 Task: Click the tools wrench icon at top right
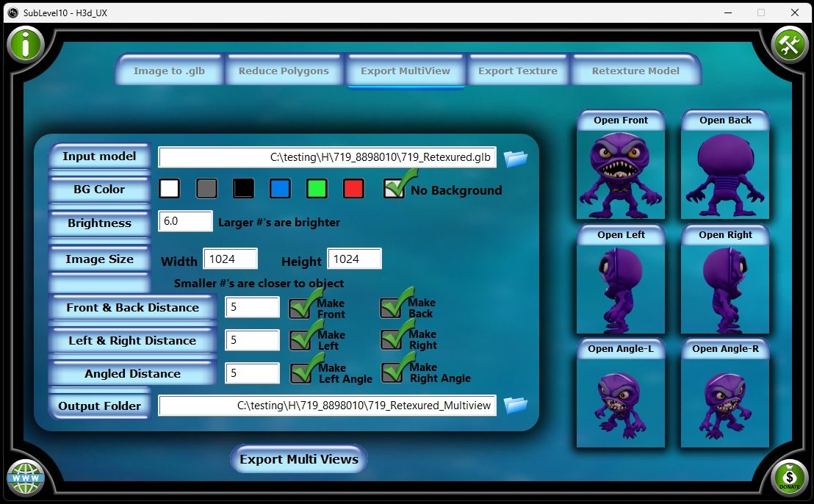tap(788, 44)
